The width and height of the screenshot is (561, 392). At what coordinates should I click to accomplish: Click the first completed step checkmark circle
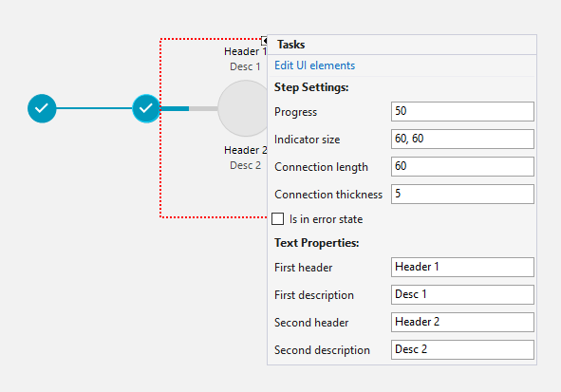(x=42, y=108)
